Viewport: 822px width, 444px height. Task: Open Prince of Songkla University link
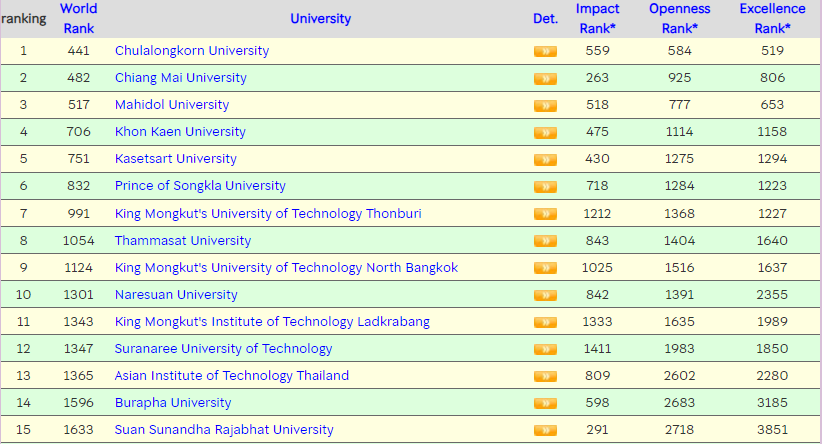point(200,186)
